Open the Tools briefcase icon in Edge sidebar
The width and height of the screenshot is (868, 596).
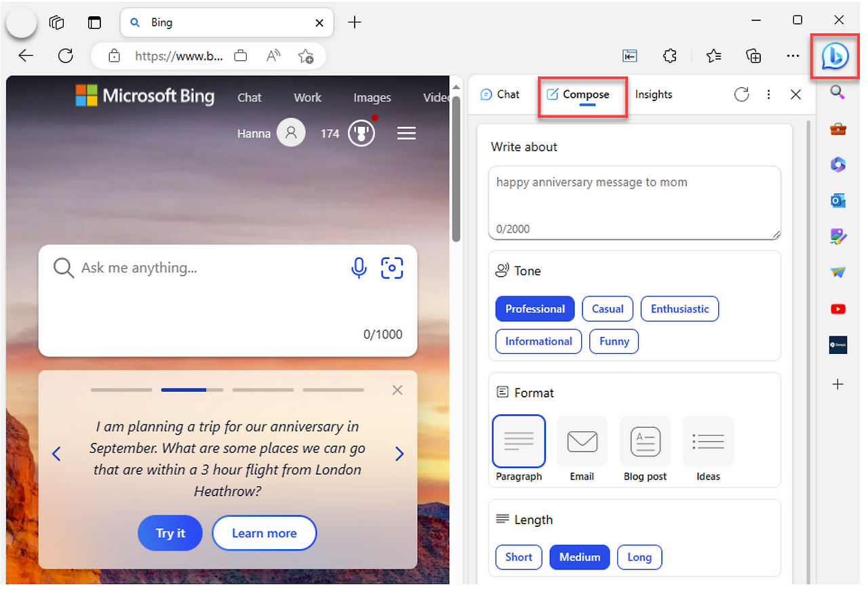[x=838, y=129]
